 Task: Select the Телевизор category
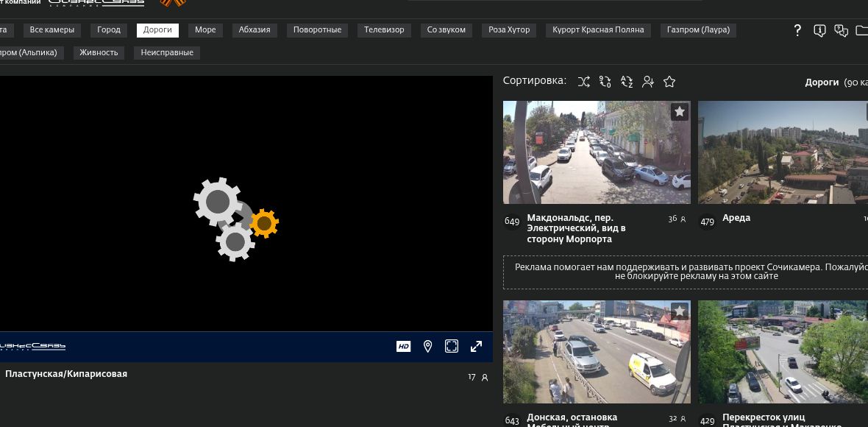384,30
